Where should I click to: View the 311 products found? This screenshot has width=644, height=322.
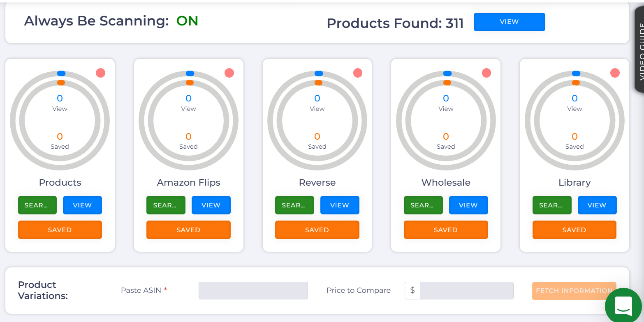509,22
